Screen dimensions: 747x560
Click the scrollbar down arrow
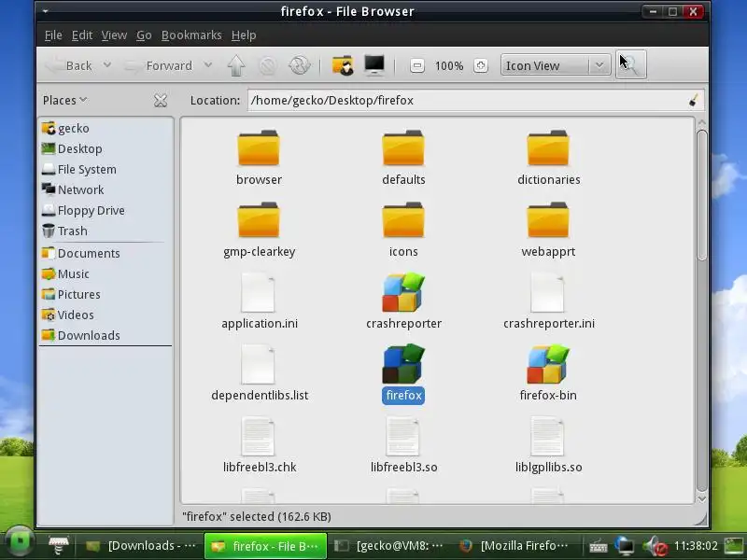coord(701,498)
